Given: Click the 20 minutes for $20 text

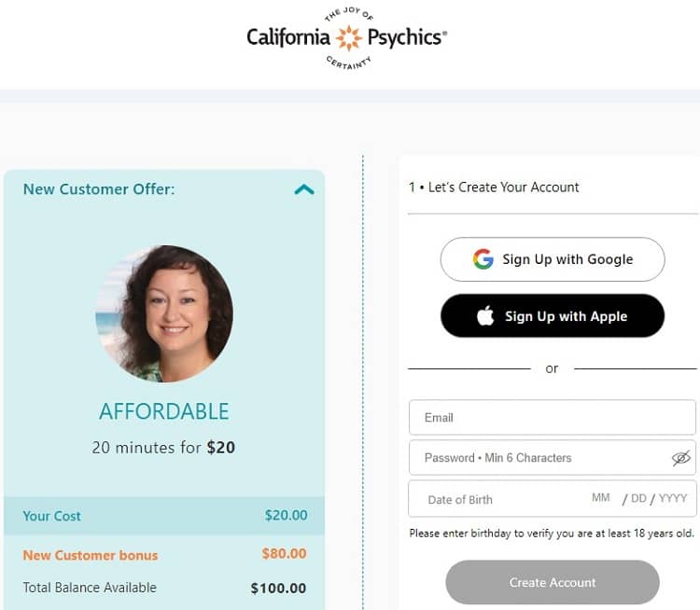Looking at the screenshot, I should click(164, 448).
